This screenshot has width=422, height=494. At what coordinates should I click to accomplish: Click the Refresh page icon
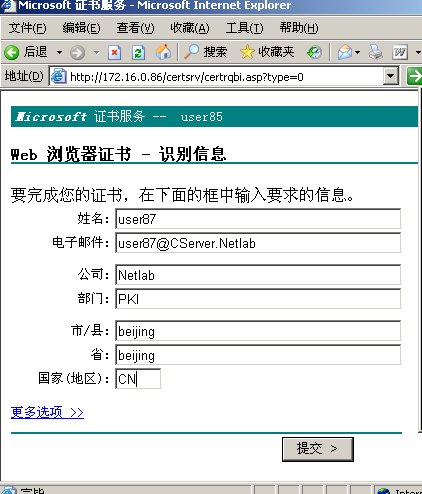[x=138, y=52]
